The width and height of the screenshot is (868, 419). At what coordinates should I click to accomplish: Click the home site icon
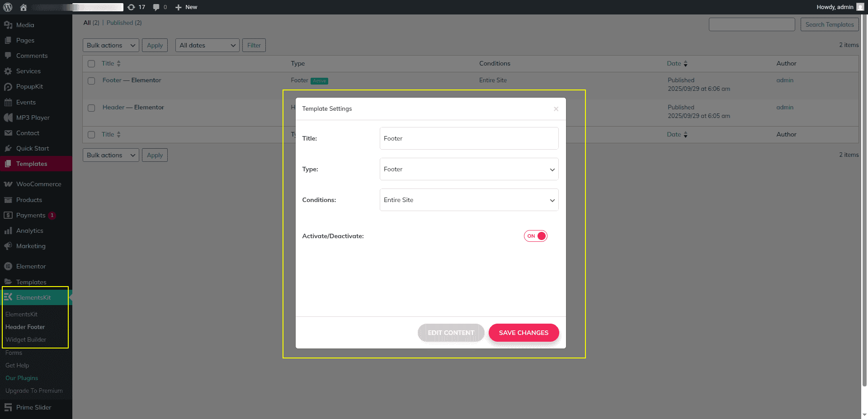[x=24, y=7]
